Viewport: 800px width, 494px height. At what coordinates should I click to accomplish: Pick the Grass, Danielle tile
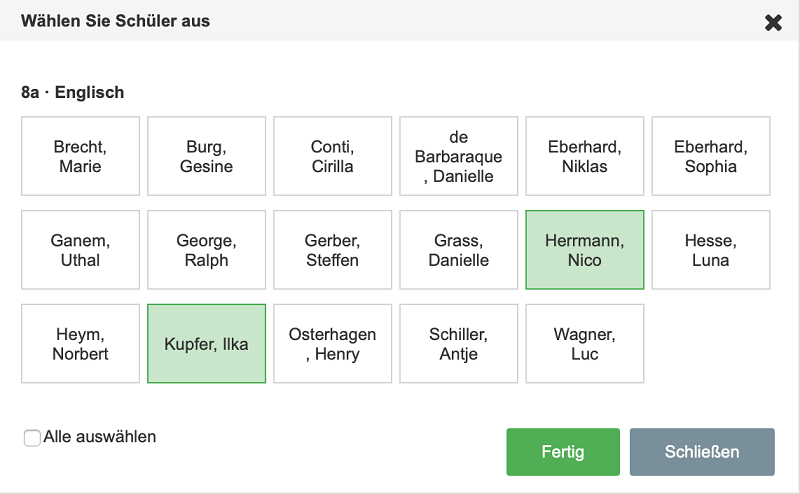tap(459, 250)
